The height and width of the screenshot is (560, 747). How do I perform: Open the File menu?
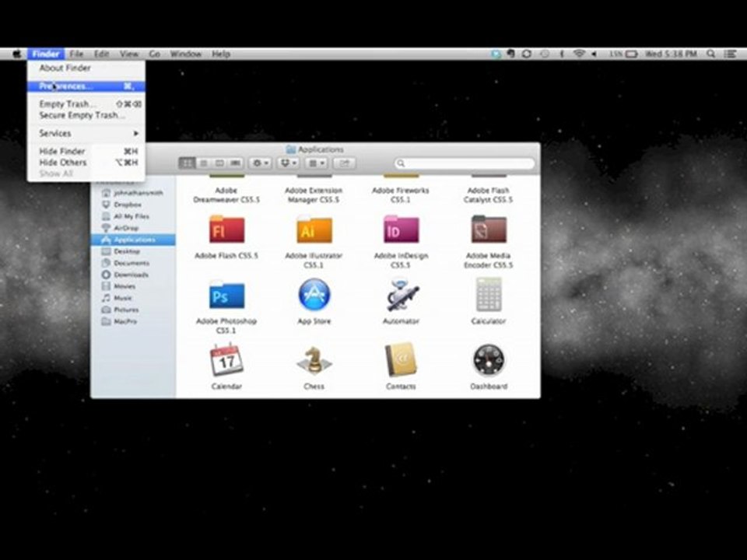pyautogui.click(x=76, y=54)
